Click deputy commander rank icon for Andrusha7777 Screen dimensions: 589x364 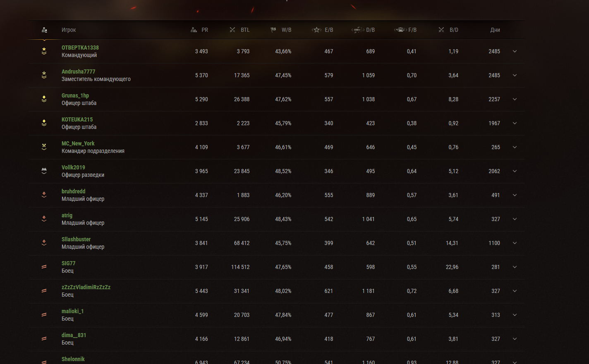coord(44,75)
